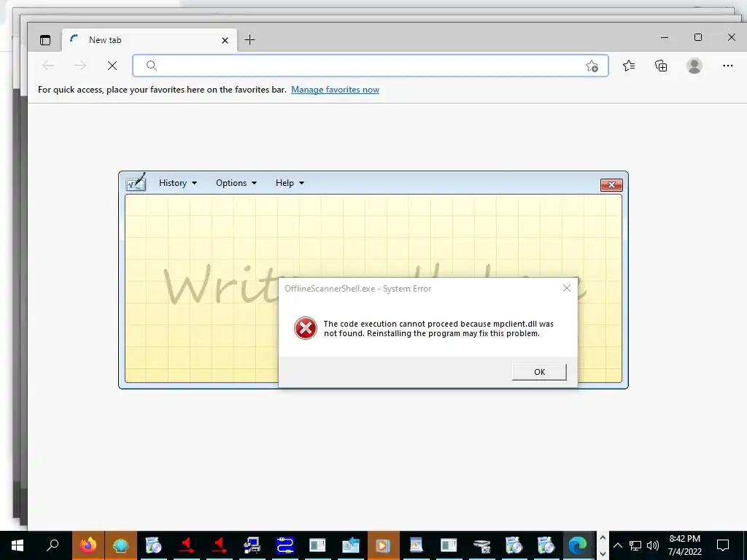Switch to Microsoft Edge on the taskbar
This screenshot has height=560, width=747.
pyautogui.click(x=578, y=545)
